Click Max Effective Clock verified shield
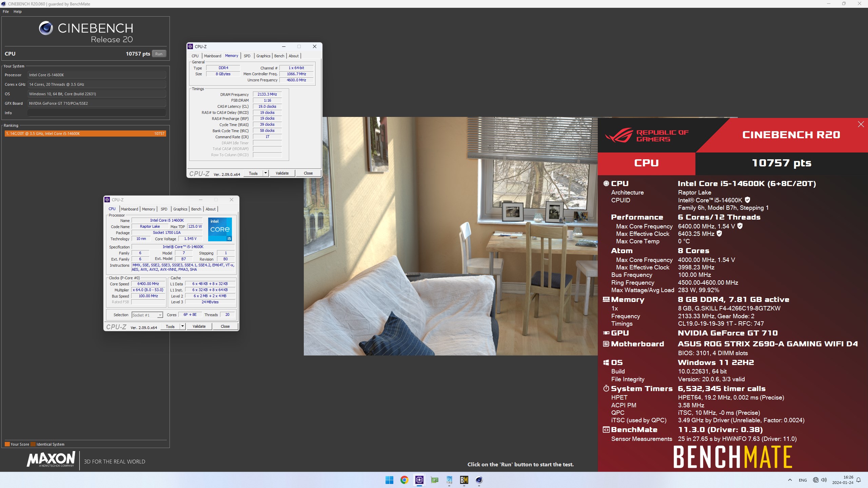Image resolution: width=868 pixels, height=488 pixels. [x=719, y=233]
